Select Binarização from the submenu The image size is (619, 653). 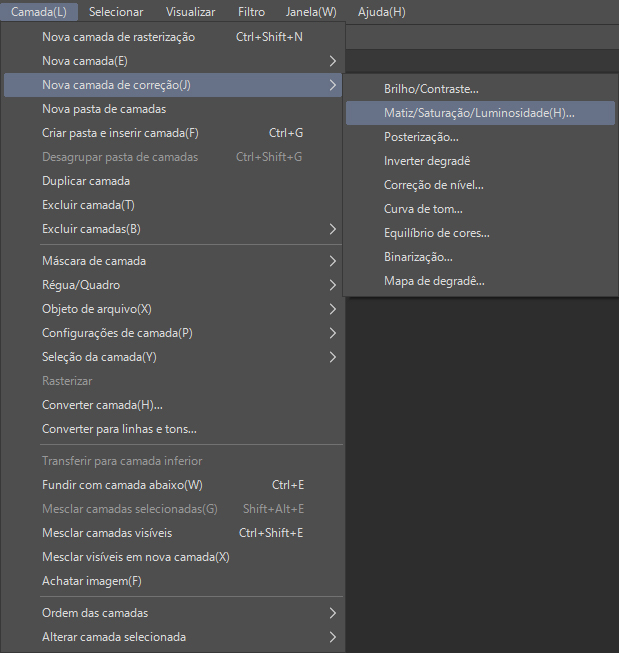click(418, 257)
